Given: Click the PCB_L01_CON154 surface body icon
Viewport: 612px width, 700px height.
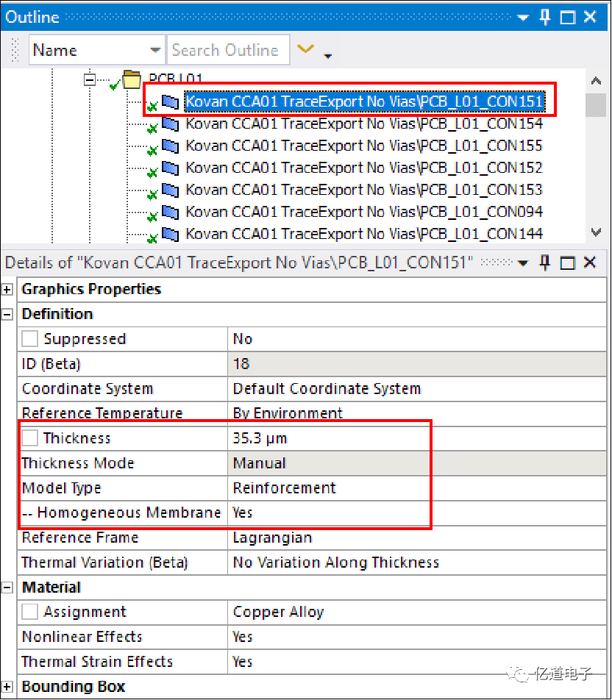Looking at the screenshot, I should point(170,124).
